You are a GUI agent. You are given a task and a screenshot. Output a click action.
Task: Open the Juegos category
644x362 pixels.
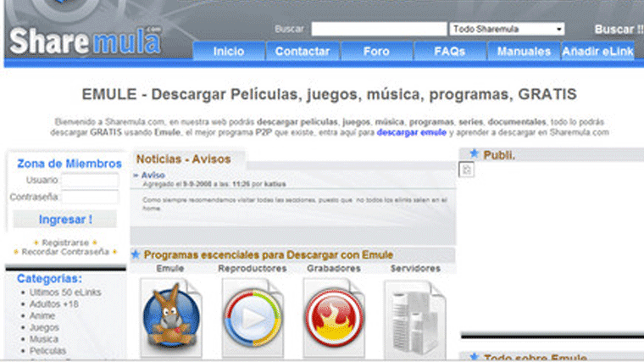[x=44, y=327]
